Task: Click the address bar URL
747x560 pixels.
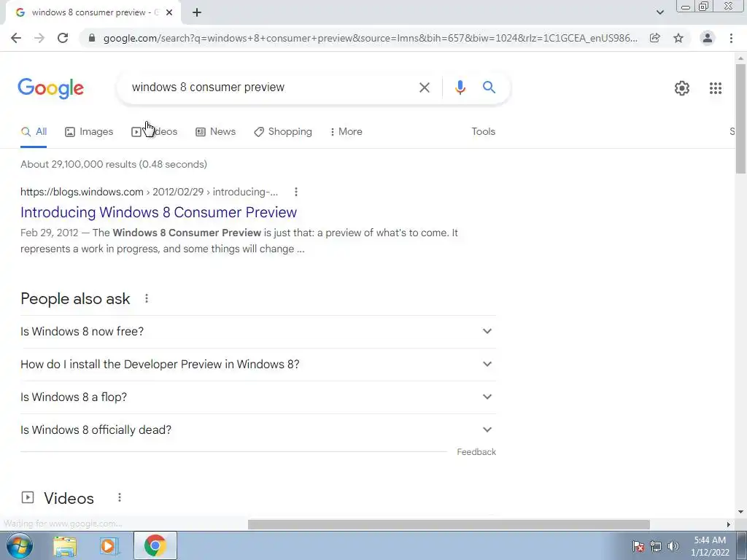Action: [x=370, y=38]
